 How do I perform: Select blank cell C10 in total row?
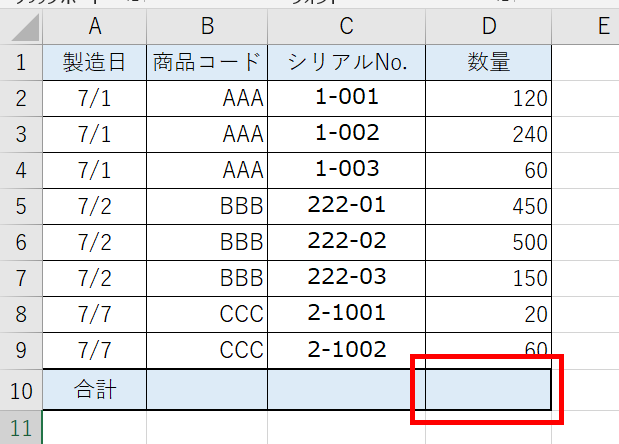click(x=347, y=390)
